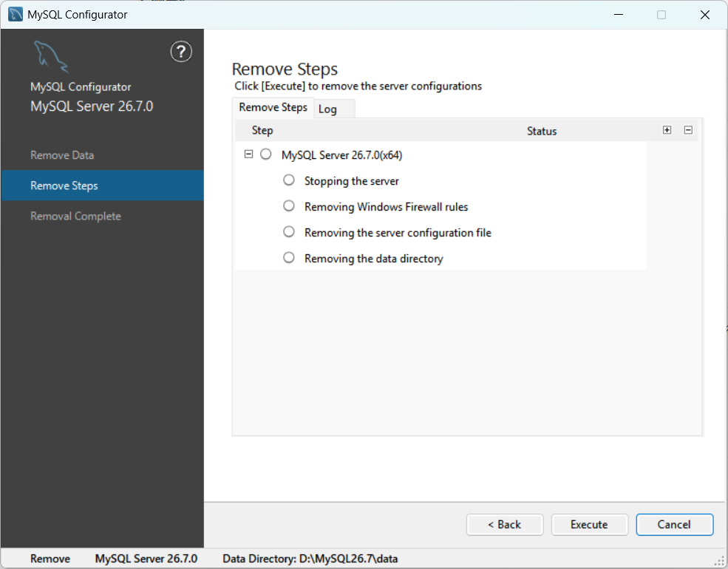Minimize the MySQL Configurator window
This screenshot has width=728, height=569.
[x=619, y=14]
